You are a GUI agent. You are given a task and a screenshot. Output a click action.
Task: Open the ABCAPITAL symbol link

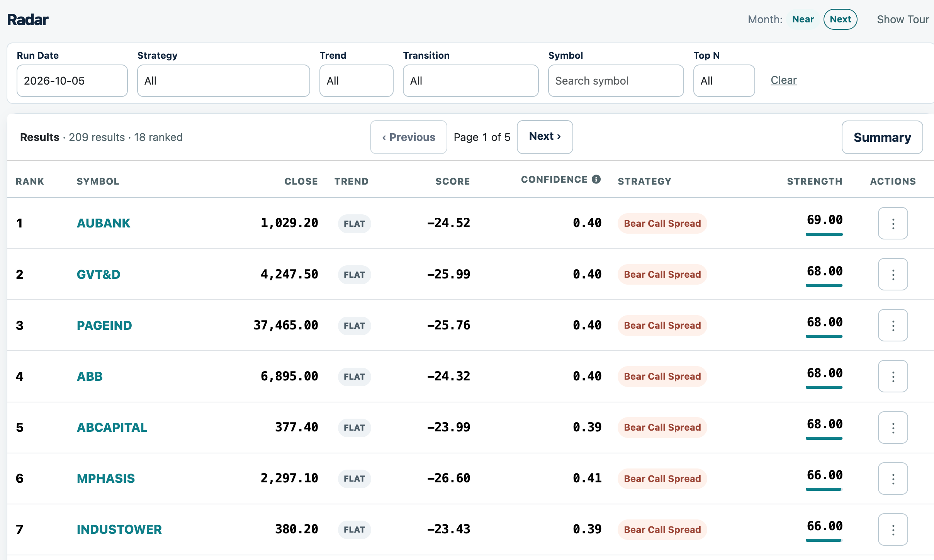pyautogui.click(x=112, y=428)
